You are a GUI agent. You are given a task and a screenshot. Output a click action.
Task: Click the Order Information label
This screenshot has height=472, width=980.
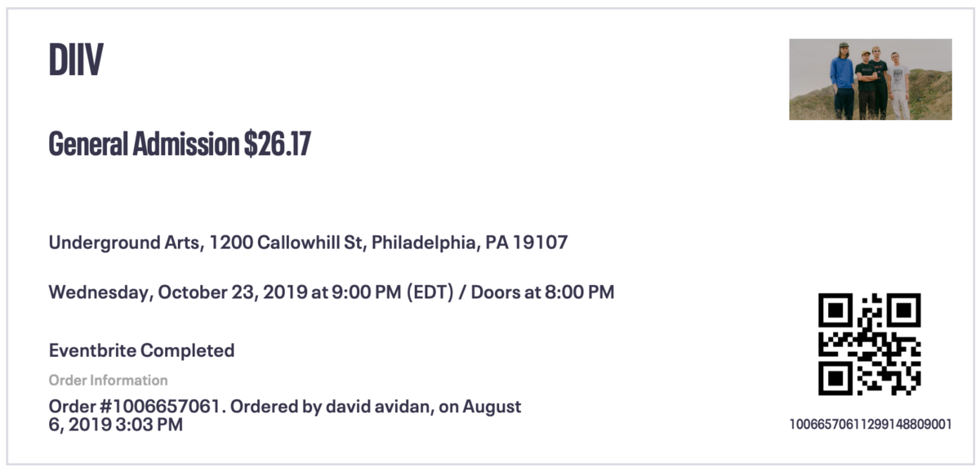point(109,380)
